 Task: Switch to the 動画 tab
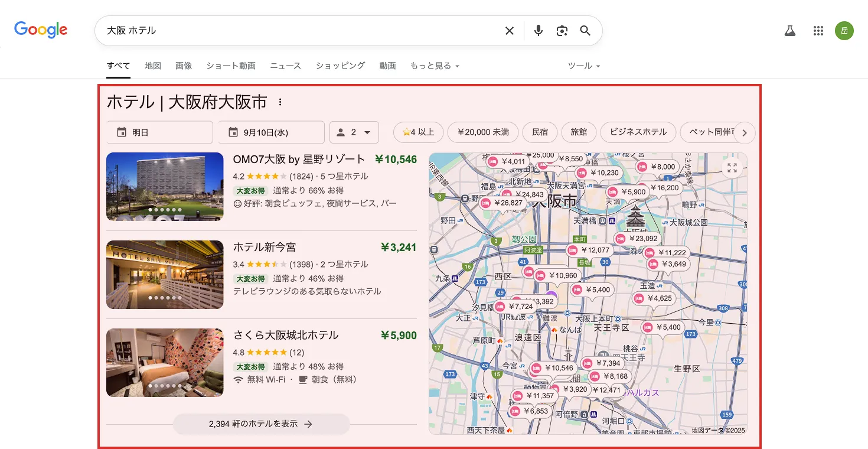tap(388, 66)
